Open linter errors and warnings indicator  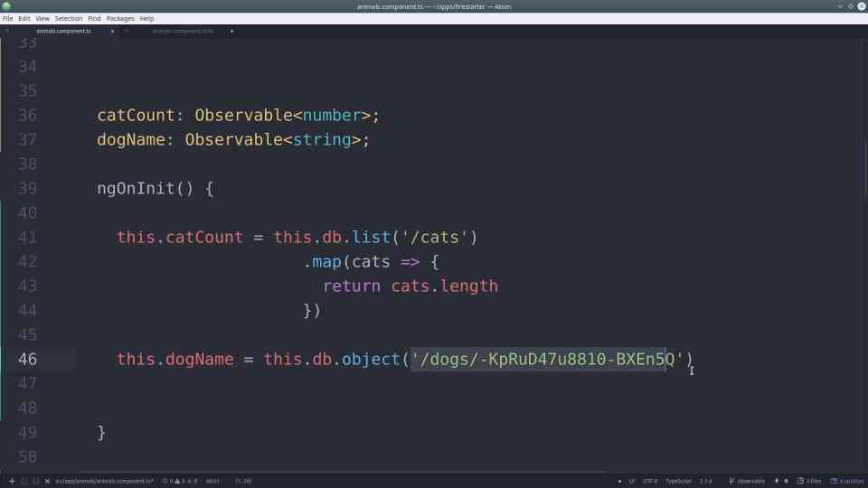(179, 481)
